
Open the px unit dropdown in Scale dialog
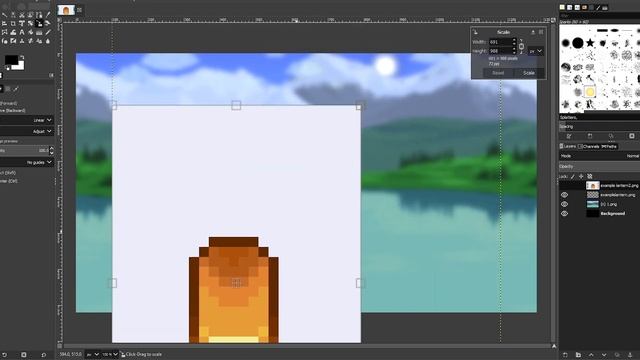(x=536, y=51)
